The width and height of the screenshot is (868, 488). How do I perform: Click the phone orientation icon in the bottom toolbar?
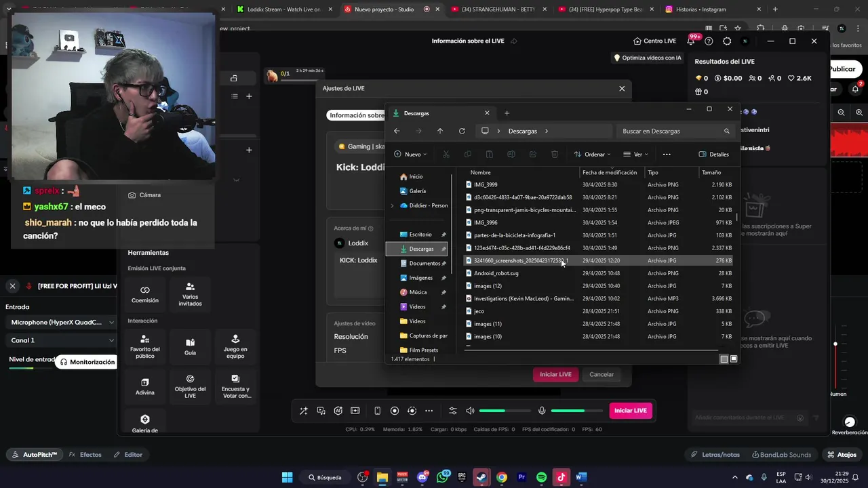point(378,411)
